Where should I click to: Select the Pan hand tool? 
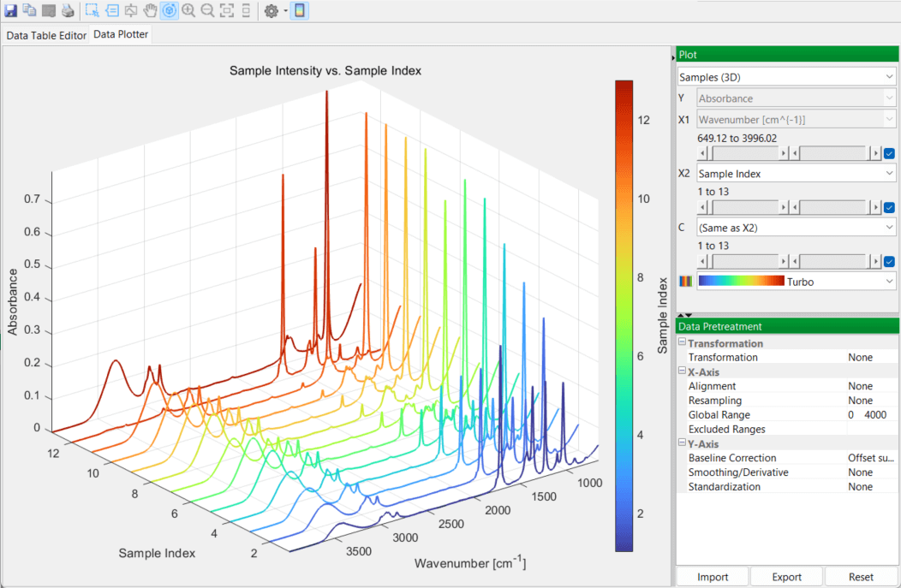point(149,11)
